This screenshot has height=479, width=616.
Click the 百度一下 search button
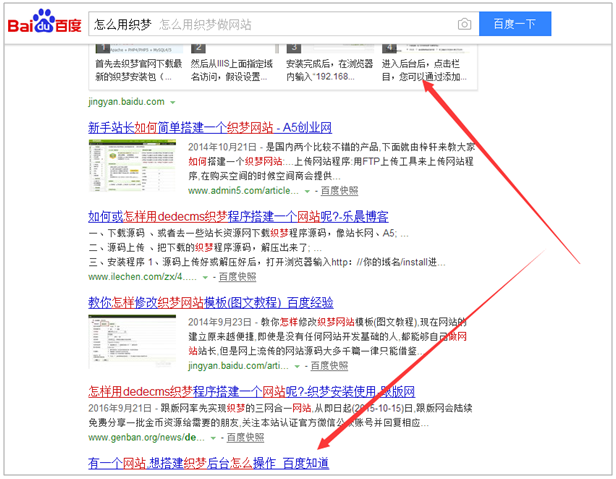(x=514, y=23)
